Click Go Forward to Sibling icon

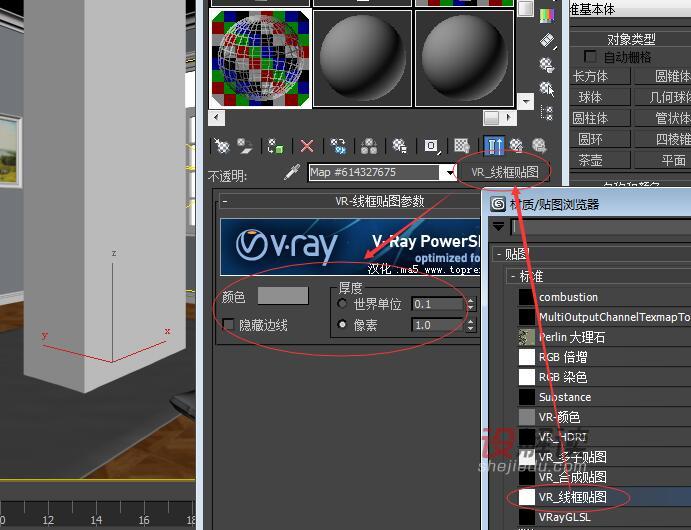[539, 146]
